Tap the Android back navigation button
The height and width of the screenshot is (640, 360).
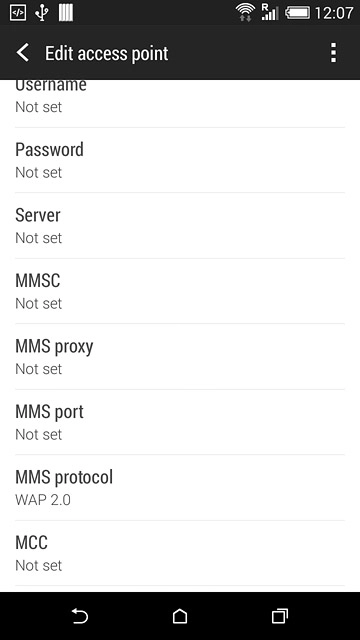80,616
